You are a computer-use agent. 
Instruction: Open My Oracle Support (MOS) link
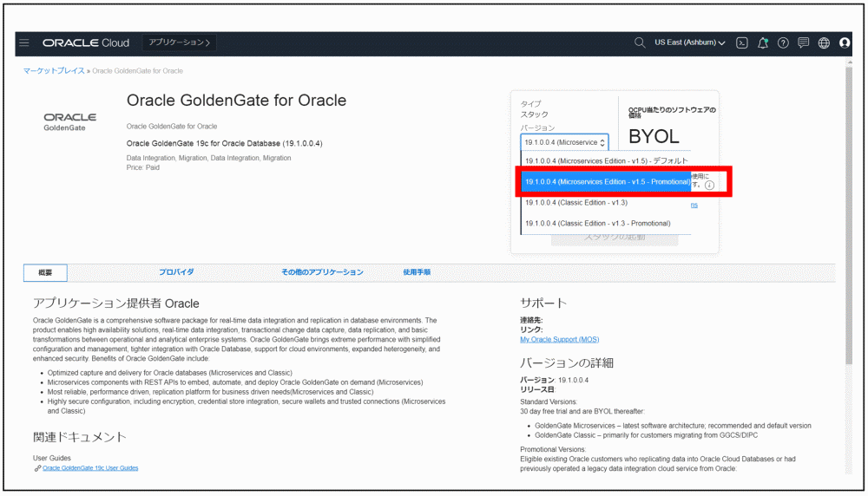(x=559, y=340)
